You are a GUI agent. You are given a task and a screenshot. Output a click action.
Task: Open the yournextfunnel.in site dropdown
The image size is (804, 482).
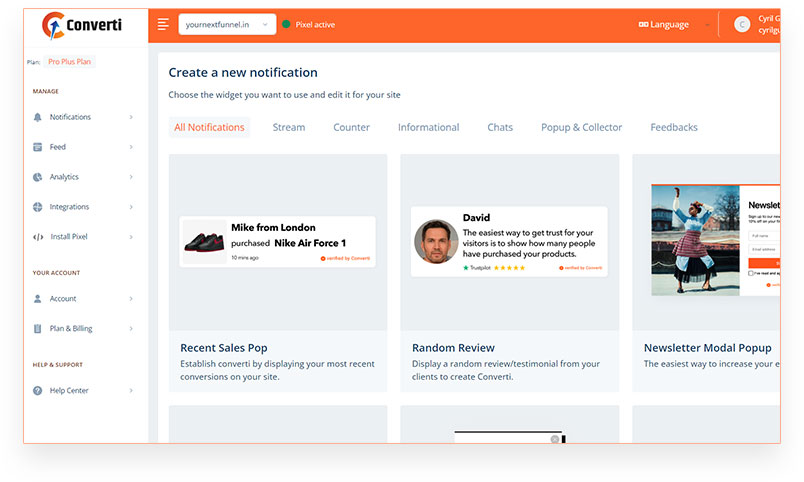pos(227,25)
